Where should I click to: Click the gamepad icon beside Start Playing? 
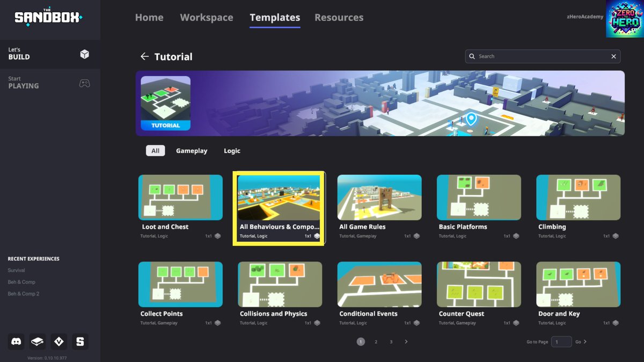tap(85, 83)
